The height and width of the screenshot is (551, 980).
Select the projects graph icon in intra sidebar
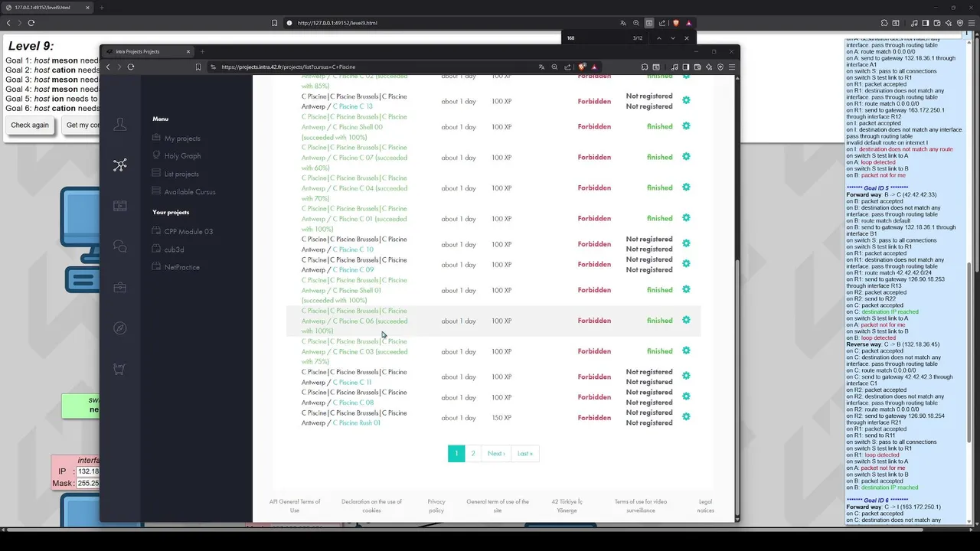120,165
